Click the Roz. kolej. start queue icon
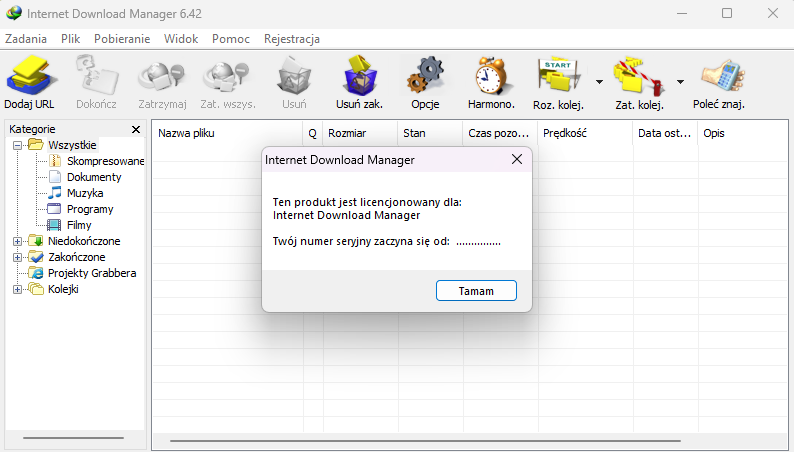 [x=558, y=76]
